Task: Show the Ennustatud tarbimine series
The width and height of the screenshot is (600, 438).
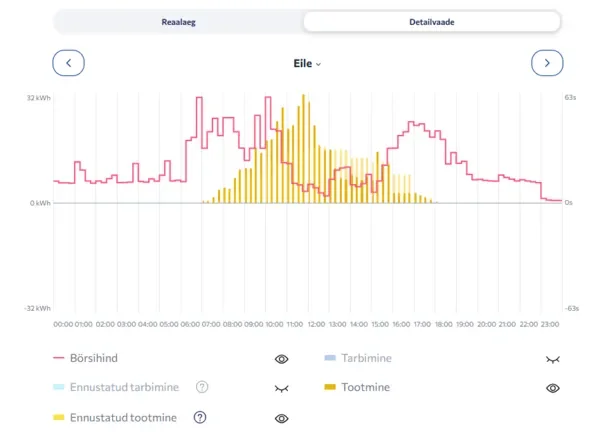Action: pyautogui.click(x=281, y=387)
